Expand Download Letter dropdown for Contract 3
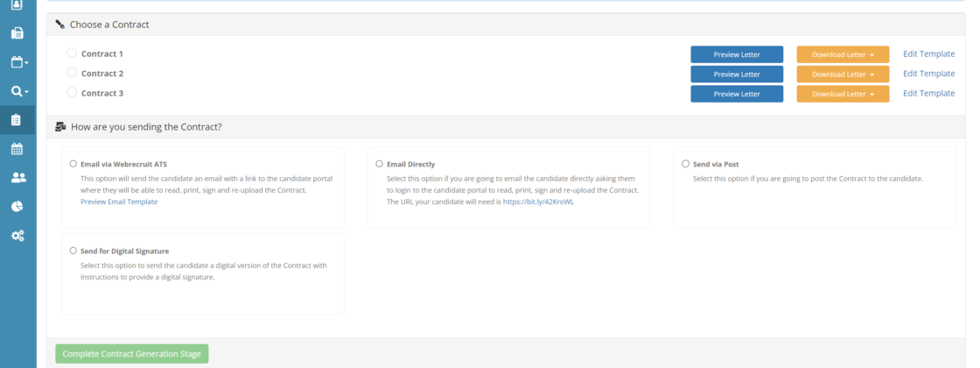The image size is (980, 368). tap(842, 94)
